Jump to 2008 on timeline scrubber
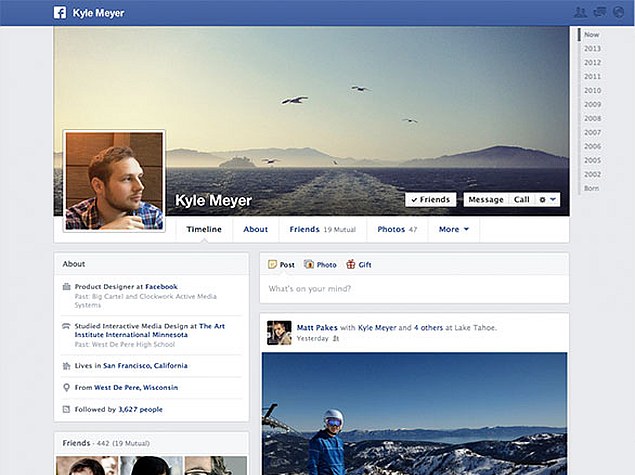Screen dimensions: 635x475 pyautogui.click(x=592, y=119)
